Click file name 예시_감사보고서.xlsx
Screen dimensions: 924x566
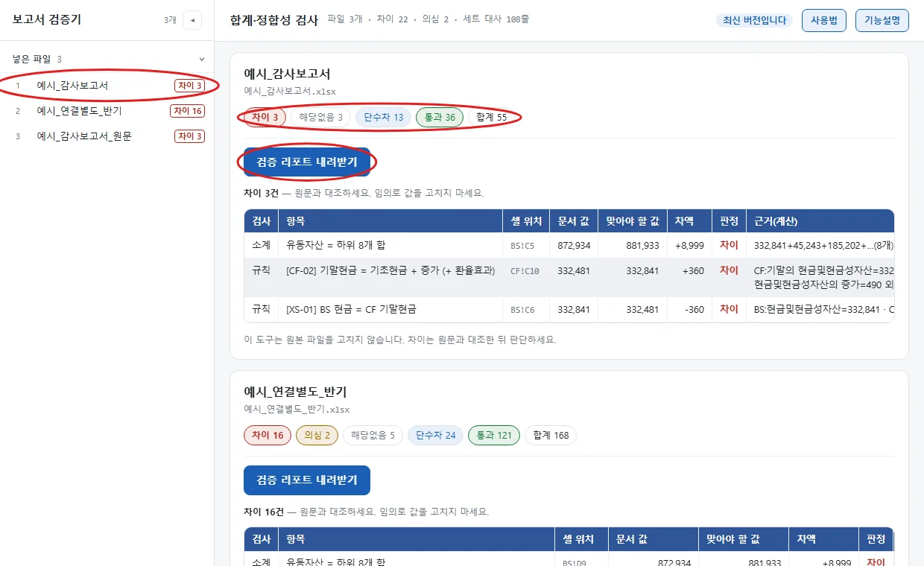290,91
